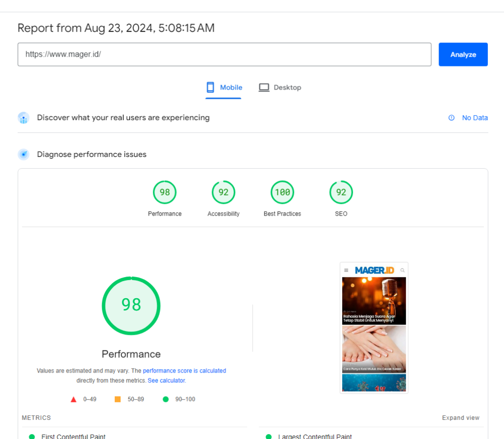
Task: Click the diagnose performance issues icon
Action: click(24, 155)
